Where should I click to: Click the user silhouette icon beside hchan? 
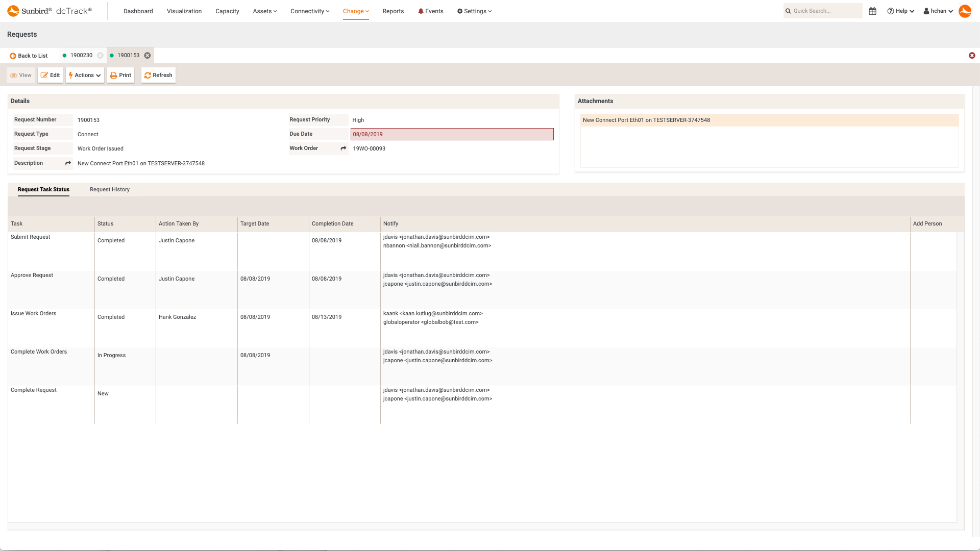pos(926,11)
